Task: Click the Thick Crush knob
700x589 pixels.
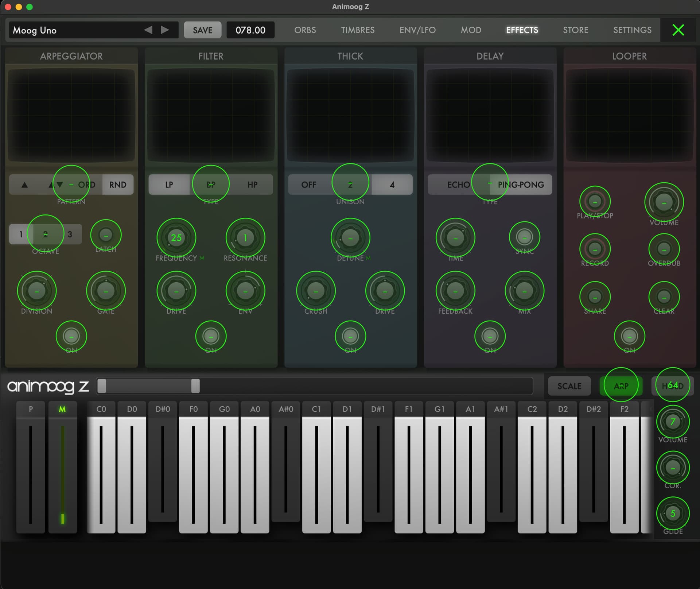Action: point(316,291)
